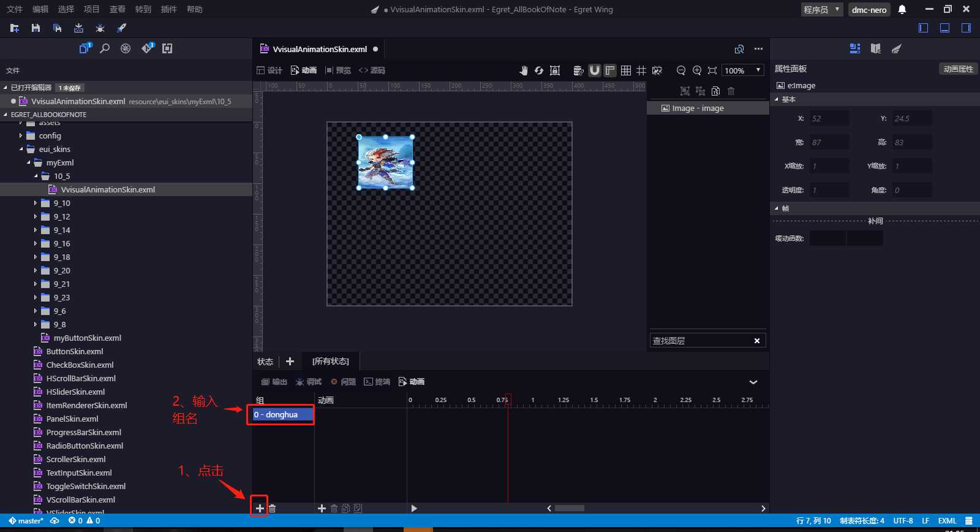This screenshot has height=532, width=980.
Task: Click timeline ruler at 1.5 mark
Action: (594, 400)
